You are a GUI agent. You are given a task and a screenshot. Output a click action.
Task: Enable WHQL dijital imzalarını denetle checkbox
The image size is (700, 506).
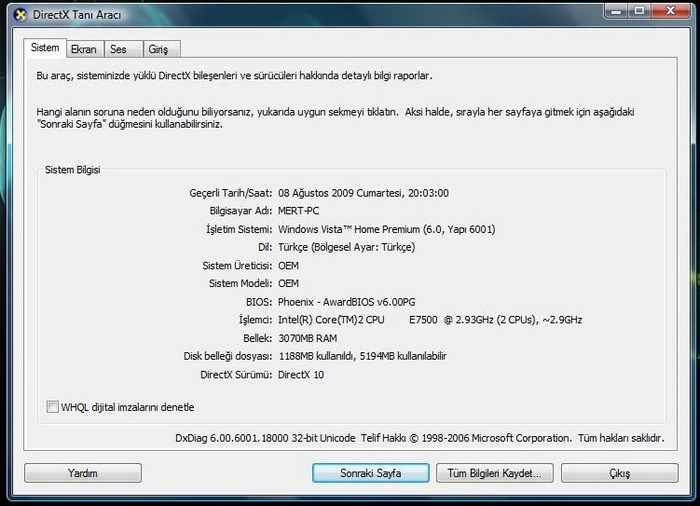point(53,407)
